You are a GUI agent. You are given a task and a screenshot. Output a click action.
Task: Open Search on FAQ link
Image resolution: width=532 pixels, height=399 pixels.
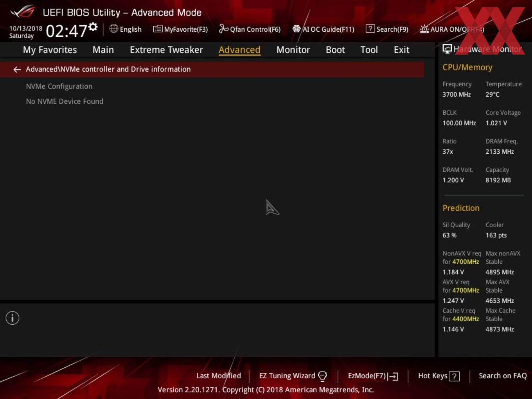tap(503, 376)
